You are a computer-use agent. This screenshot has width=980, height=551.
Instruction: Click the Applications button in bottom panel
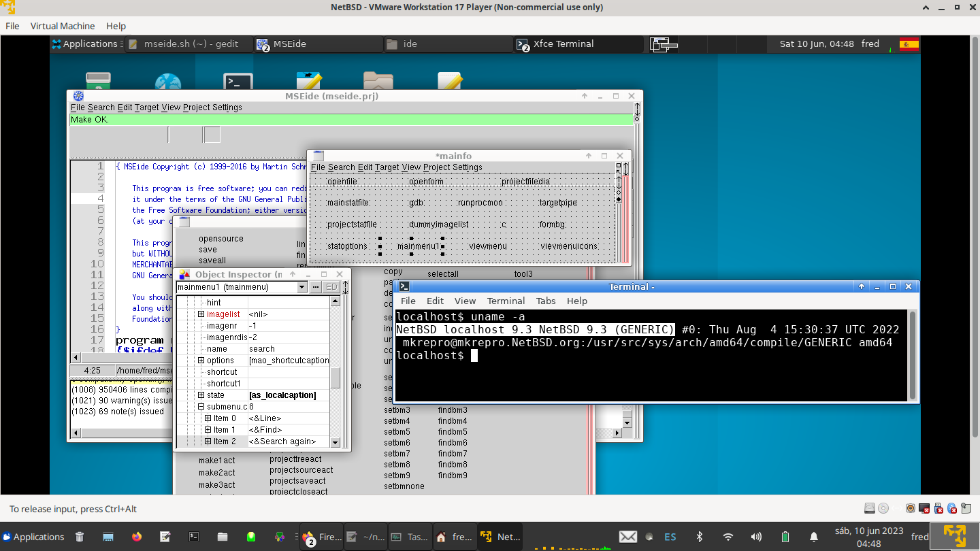pyautogui.click(x=33, y=537)
